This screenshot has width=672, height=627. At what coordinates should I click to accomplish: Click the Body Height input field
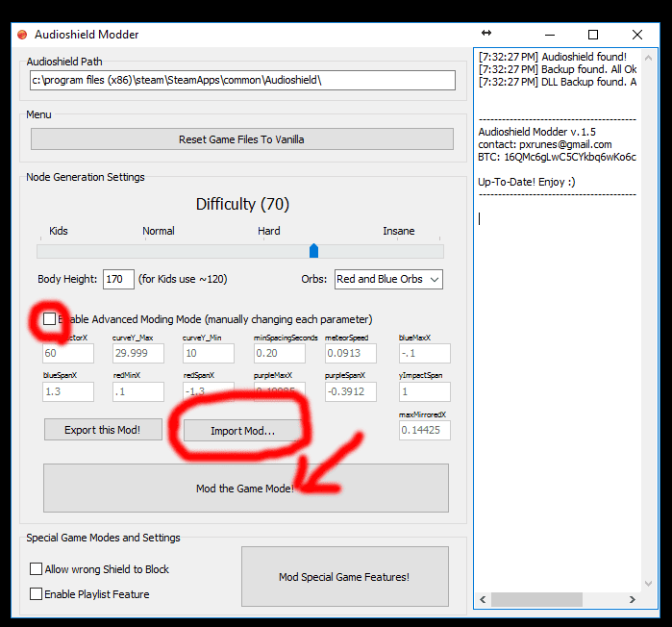118,280
